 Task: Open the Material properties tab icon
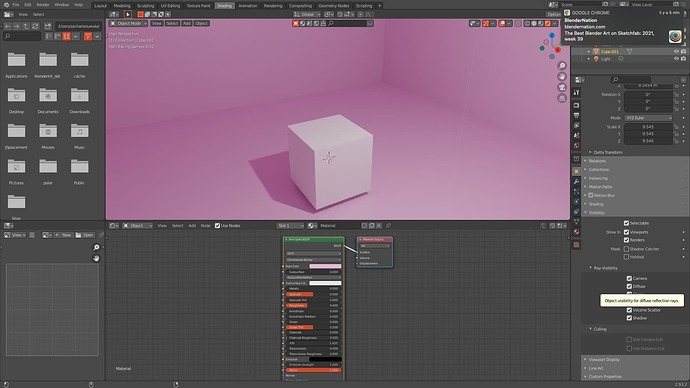576,232
